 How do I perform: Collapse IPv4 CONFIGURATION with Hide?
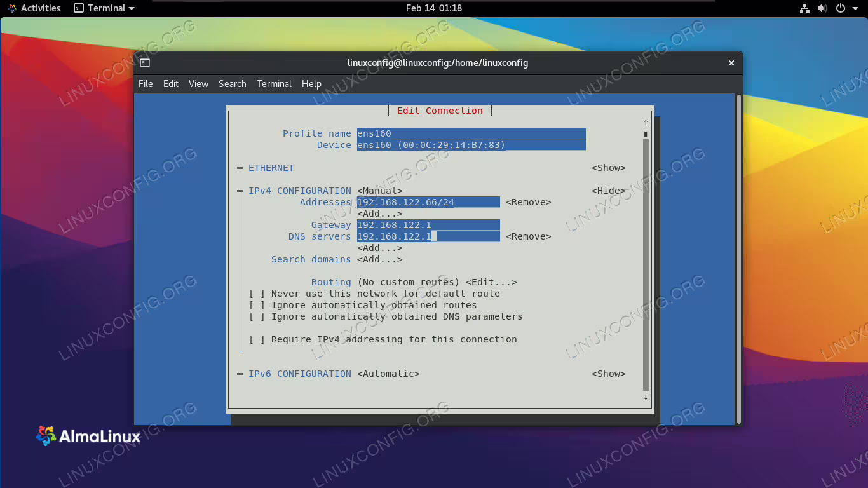coord(609,191)
